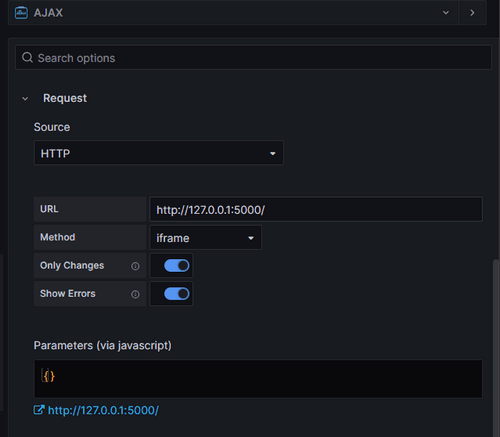
Task: Click the external link icon below the Parameters editor
Action: (x=39, y=410)
